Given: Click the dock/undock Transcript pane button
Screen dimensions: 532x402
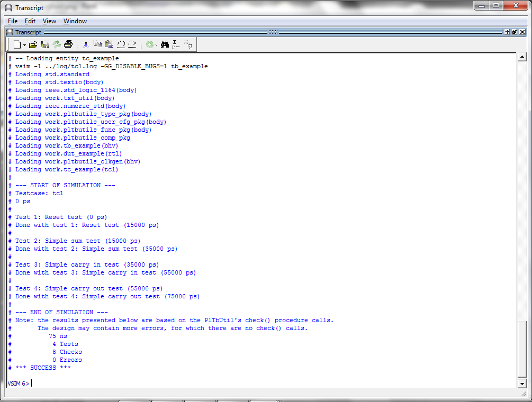Looking at the screenshot, I should [x=514, y=32].
